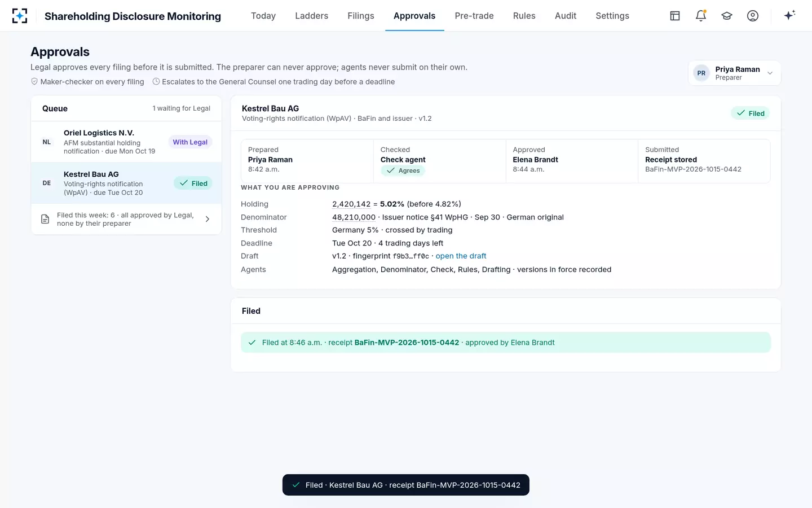Select the Kestrel Bau AG queue item
The height and width of the screenshot is (508, 812).
(126, 183)
